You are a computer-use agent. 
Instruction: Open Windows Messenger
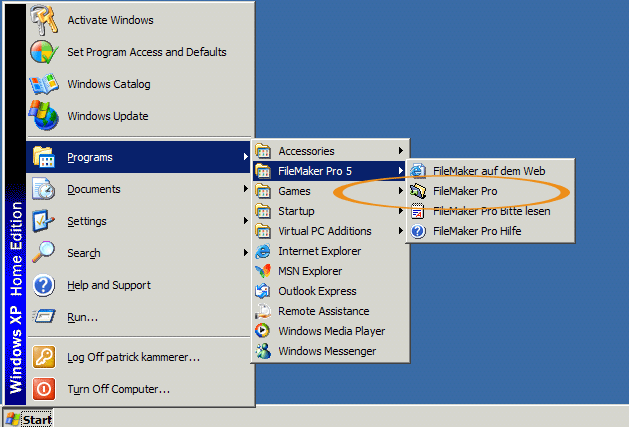(x=331, y=351)
